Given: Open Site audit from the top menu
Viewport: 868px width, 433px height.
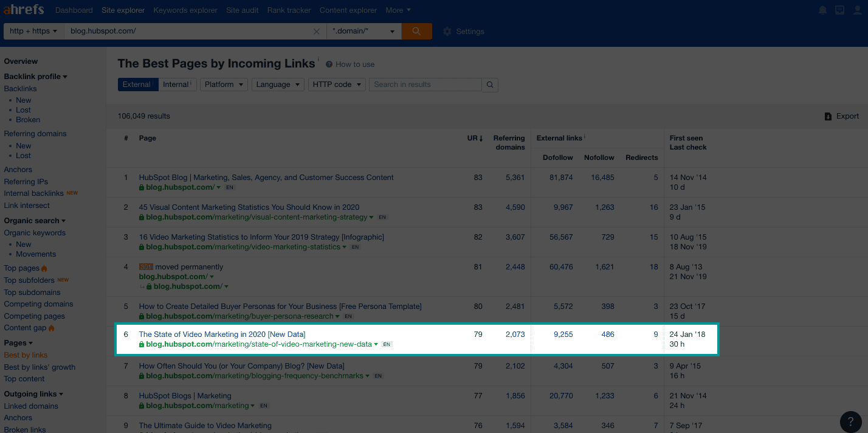Looking at the screenshot, I should click(x=242, y=10).
